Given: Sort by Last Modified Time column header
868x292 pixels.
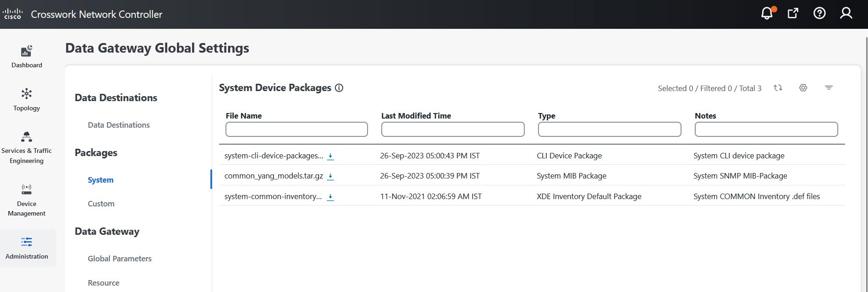Looking at the screenshot, I should click(416, 116).
